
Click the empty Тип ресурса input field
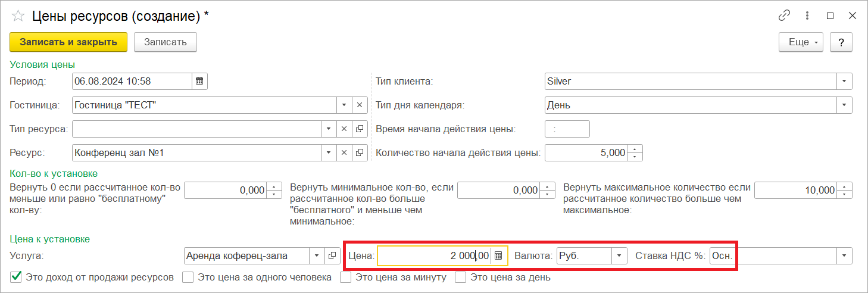[196, 129]
